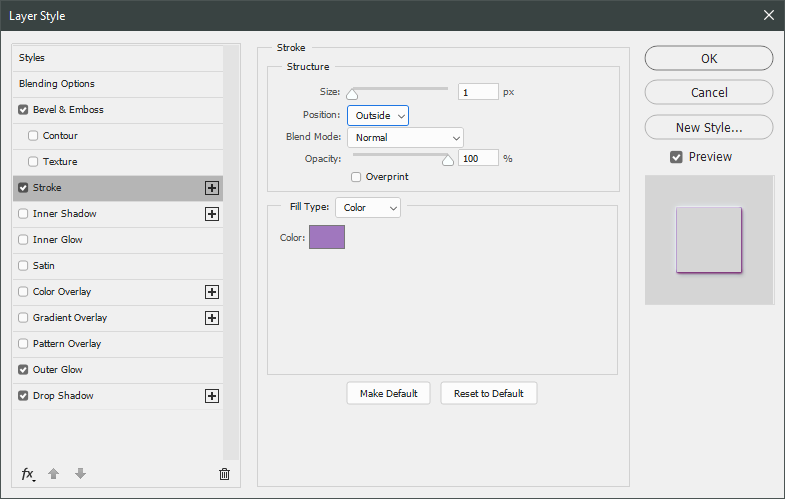Click the move effect down arrow
This screenshot has width=785, height=499.
point(80,474)
